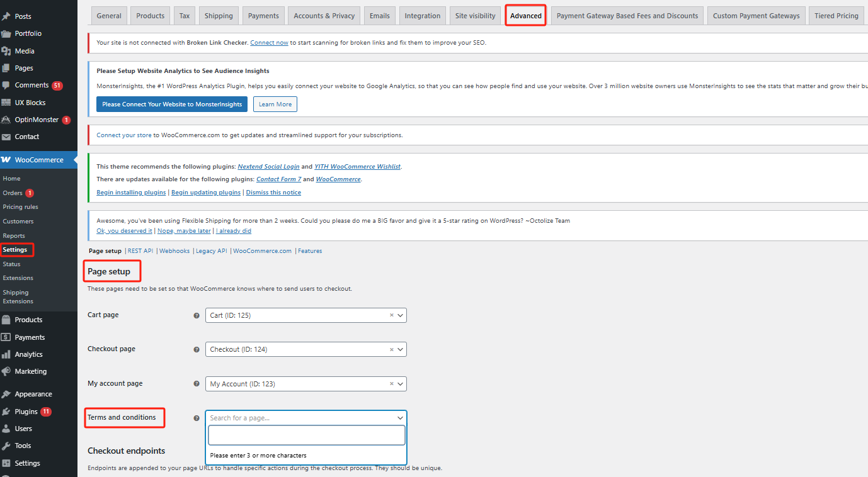868x477 pixels.
Task: Click the help icon beside Cart page
Action: coord(197,315)
